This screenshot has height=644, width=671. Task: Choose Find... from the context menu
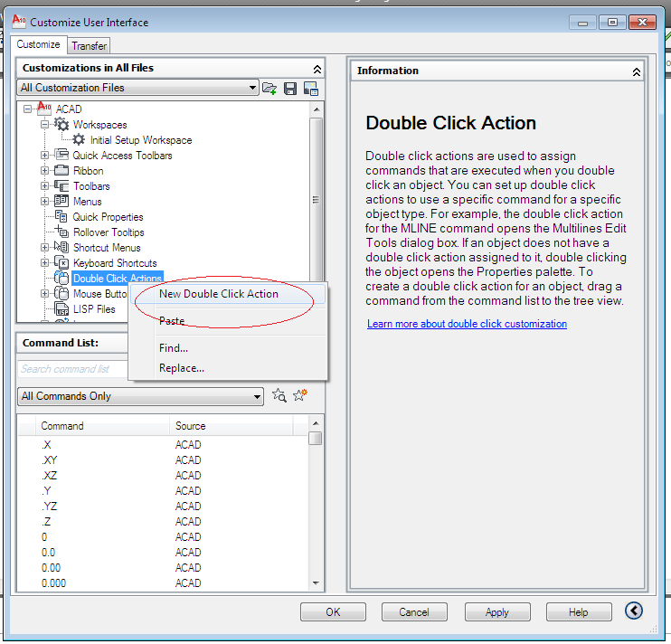click(229, 348)
